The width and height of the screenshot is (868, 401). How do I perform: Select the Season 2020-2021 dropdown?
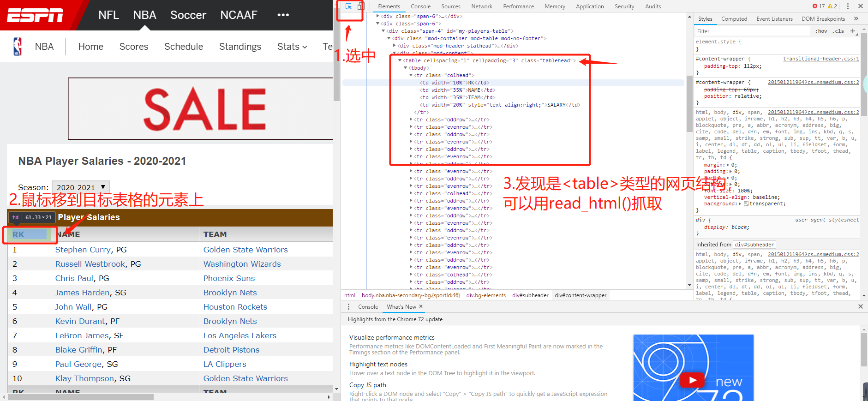[x=81, y=187]
